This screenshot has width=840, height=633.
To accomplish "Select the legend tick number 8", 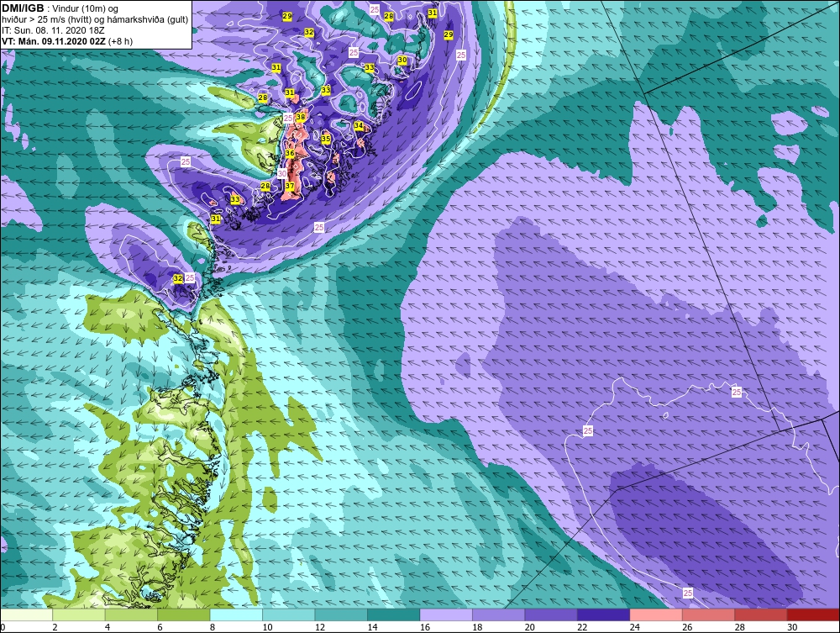I will [x=213, y=627].
